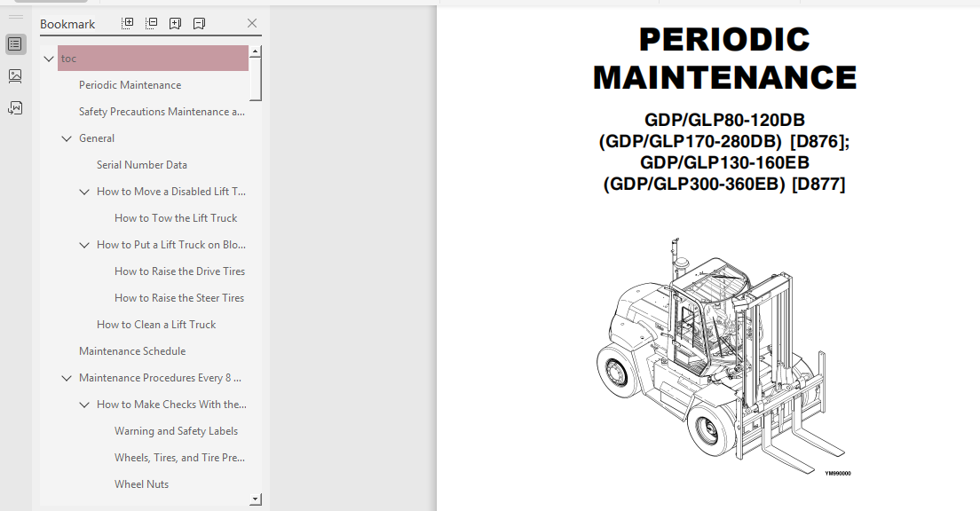980x511 pixels.
Task: Open How to Move a Disabled Lift Truck bookmark
Action: [x=171, y=192]
